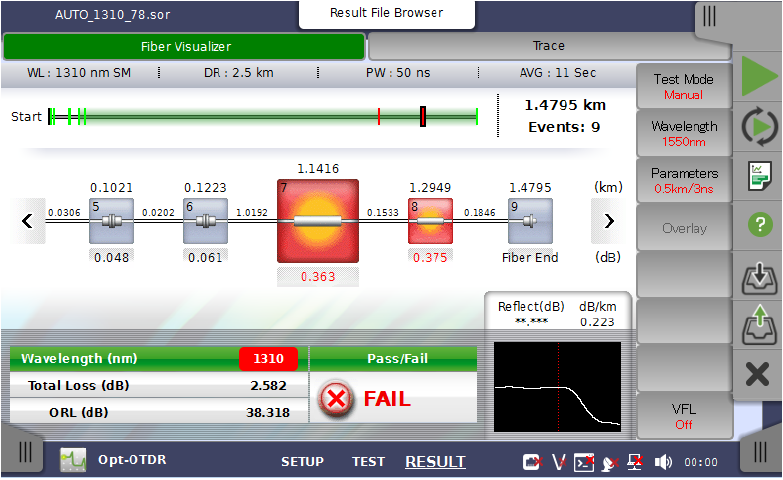Toggle the 1310 wavelength red indicator

268,358
